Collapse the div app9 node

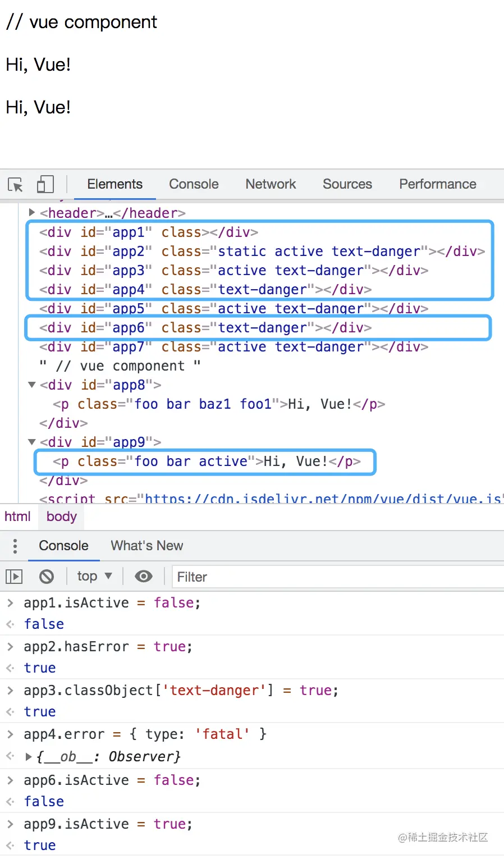click(32, 442)
